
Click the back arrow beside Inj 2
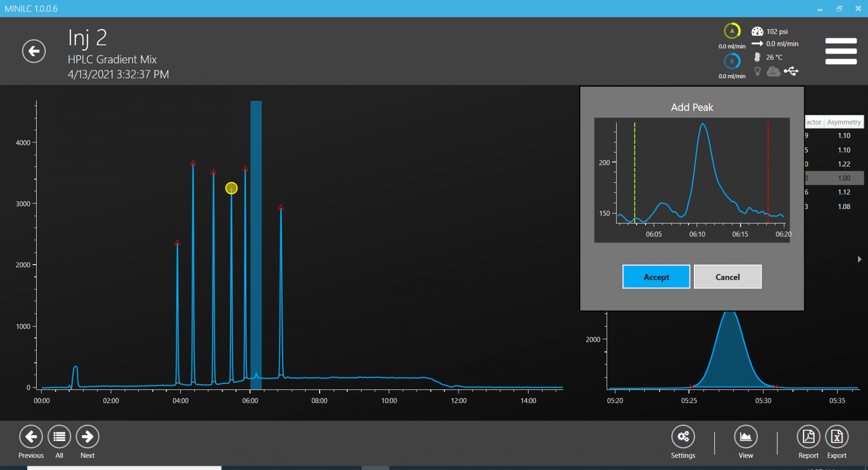34,51
